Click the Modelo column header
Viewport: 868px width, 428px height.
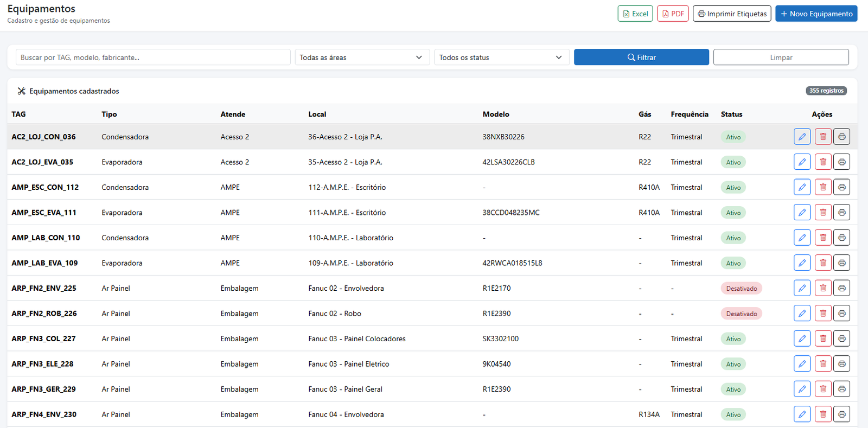pyautogui.click(x=496, y=114)
